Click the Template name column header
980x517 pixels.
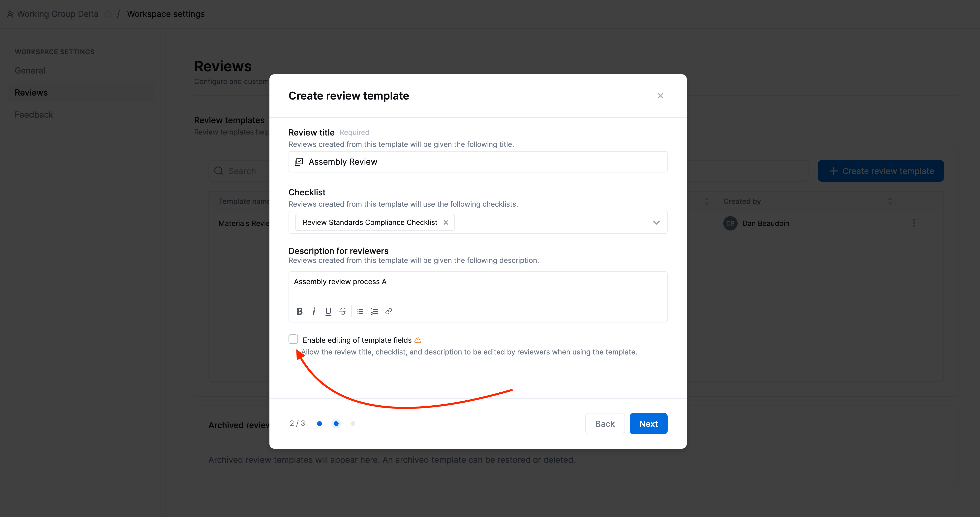[x=244, y=201]
